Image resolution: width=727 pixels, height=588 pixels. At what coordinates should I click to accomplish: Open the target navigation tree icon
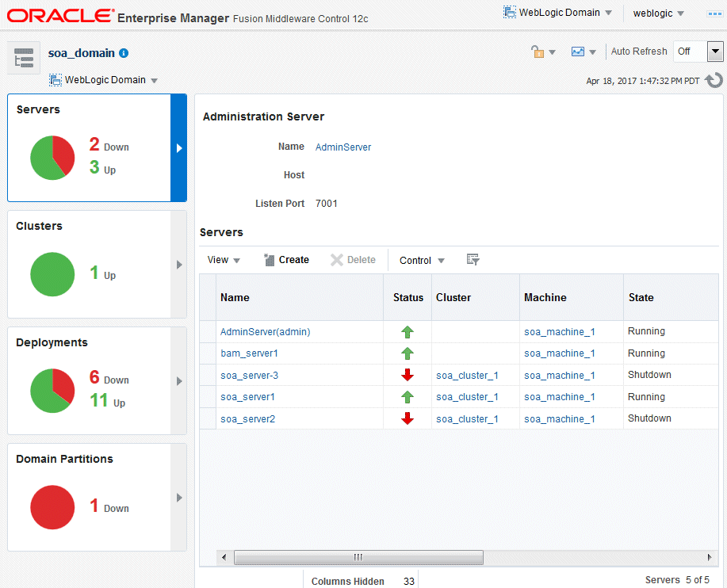tap(24, 58)
